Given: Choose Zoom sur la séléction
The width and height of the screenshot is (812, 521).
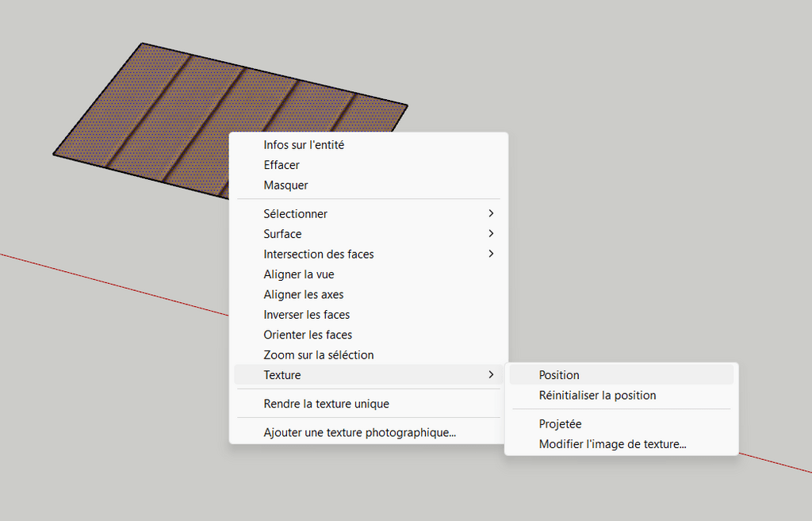Looking at the screenshot, I should pos(368,355).
